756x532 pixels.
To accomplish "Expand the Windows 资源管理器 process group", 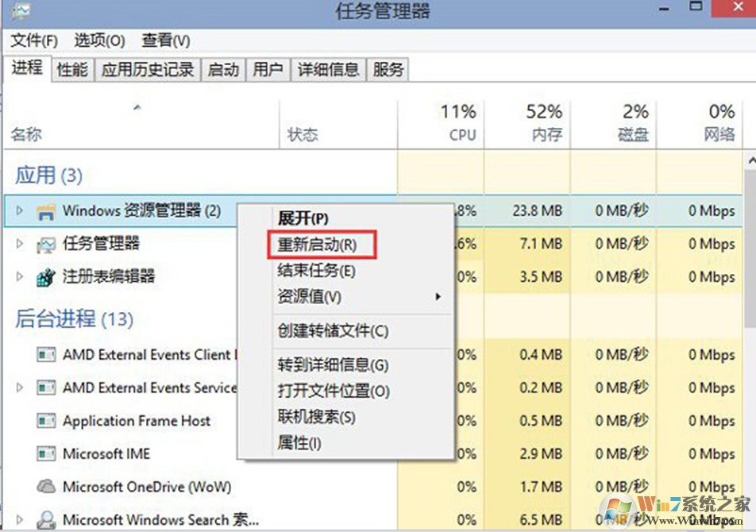I will (19, 210).
